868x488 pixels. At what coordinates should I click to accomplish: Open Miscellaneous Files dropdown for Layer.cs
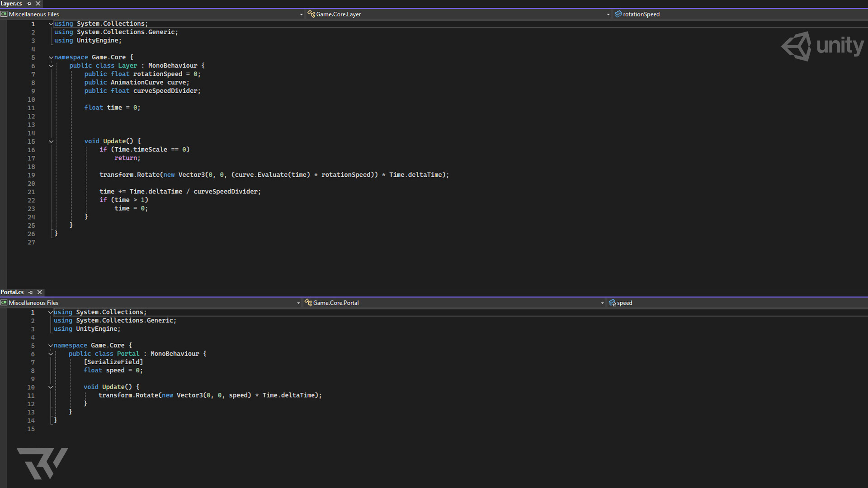[x=301, y=14]
